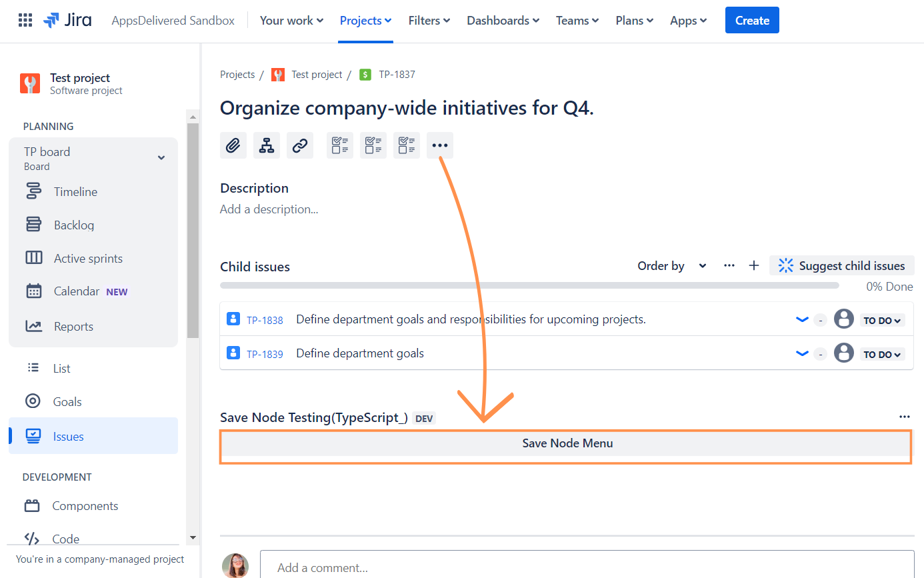Click the add child issue hierarchy icon
Viewport: 924px width, 578px height.
pos(267,145)
